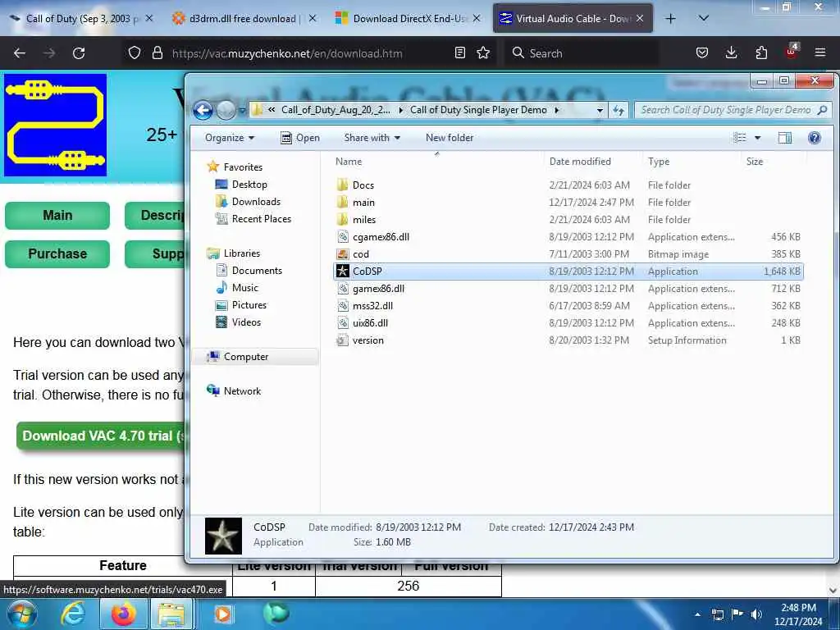Open the address bar history dropdown
The width and height of the screenshot is (840, 630).
(x=600, y=111)
